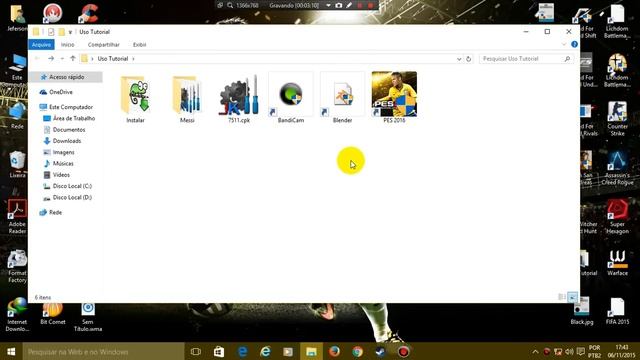Screen dimensions: 640x360
Task: Open Documentos in sidebar
Action: [x=64, y=130]
